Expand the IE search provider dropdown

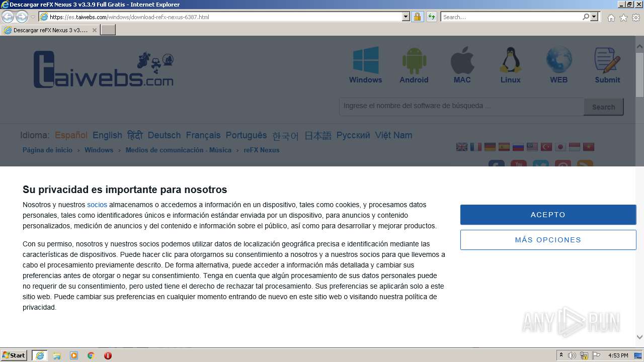594,17
